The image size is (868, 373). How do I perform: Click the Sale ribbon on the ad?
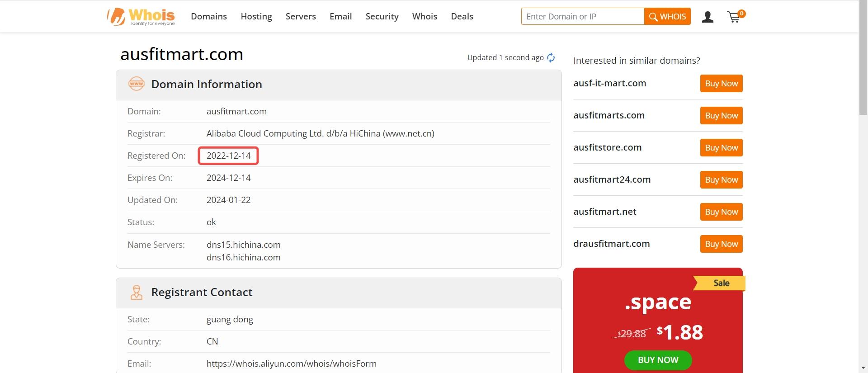point(720,283)
